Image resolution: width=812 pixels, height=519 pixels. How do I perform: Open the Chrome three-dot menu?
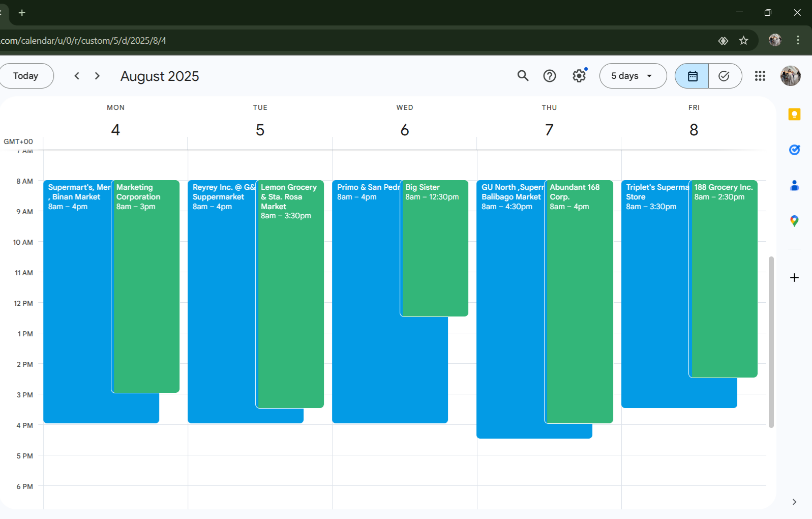tap(798, 40)
